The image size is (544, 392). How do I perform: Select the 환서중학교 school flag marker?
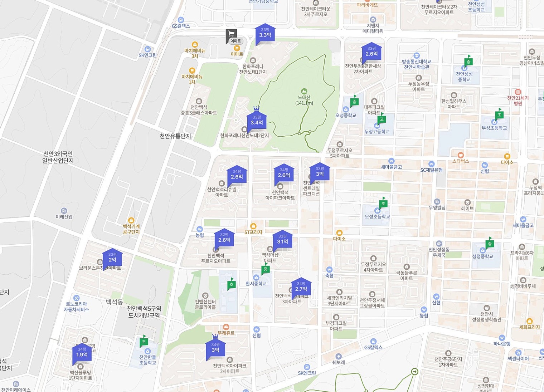[265, 269]
